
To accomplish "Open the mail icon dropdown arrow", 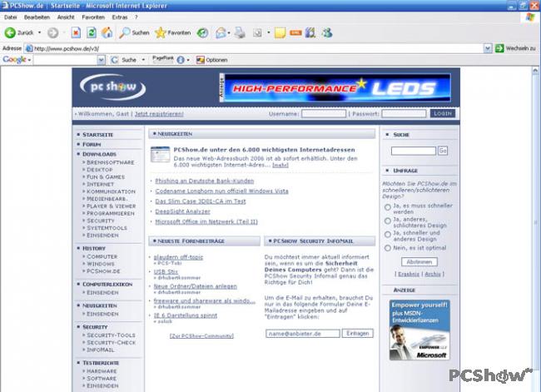I will tap(229, 33).
